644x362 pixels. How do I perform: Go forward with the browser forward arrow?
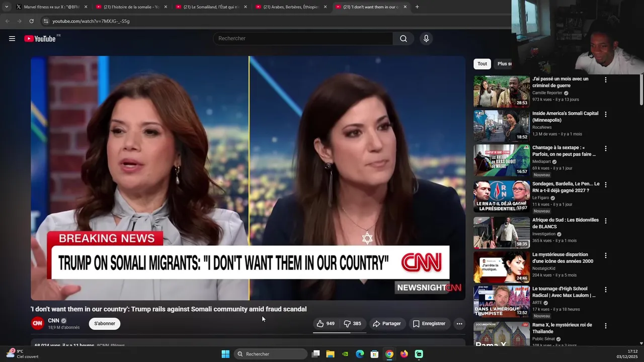[19, 21]
